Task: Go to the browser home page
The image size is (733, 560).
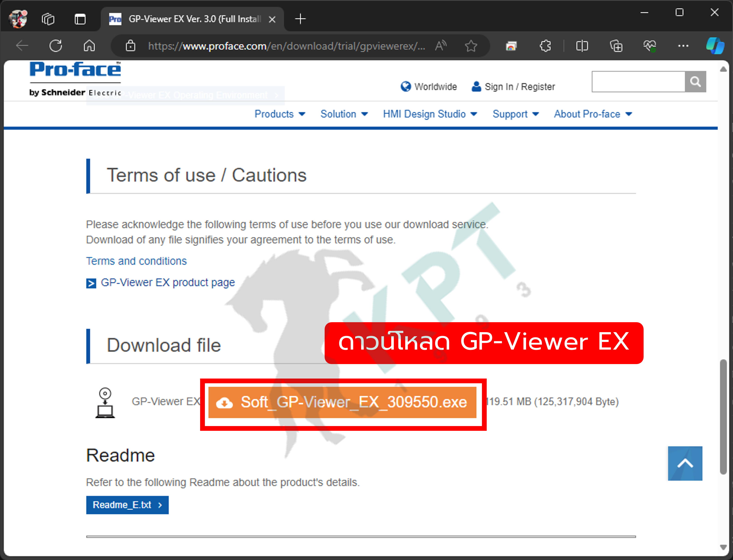Action: [89, 46]
